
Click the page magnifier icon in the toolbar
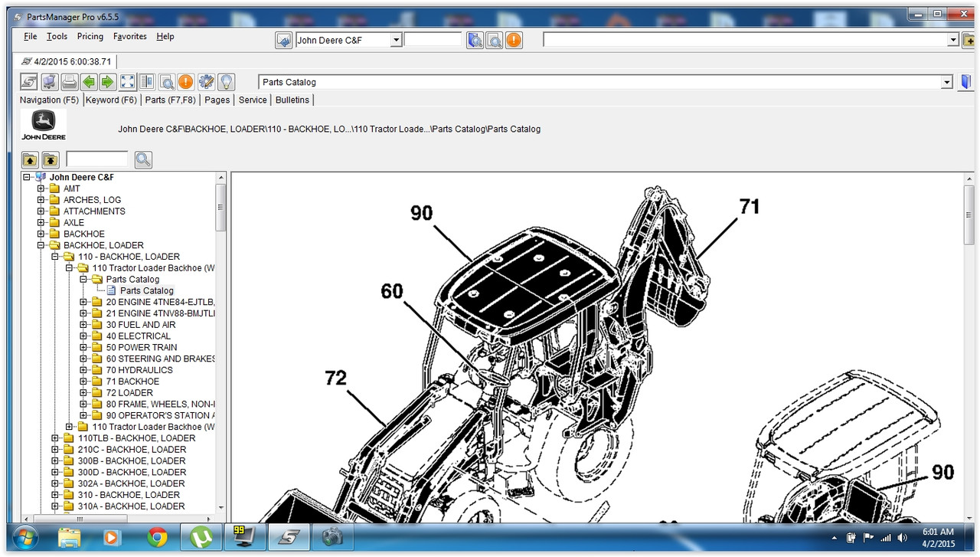tap(167, 82)
